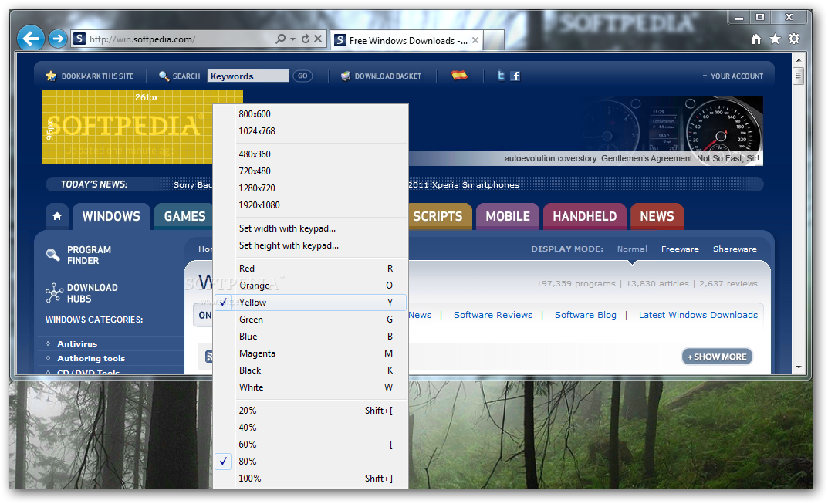
Task: Close the Free Windows Downloads tab
Action: point(475,40)
